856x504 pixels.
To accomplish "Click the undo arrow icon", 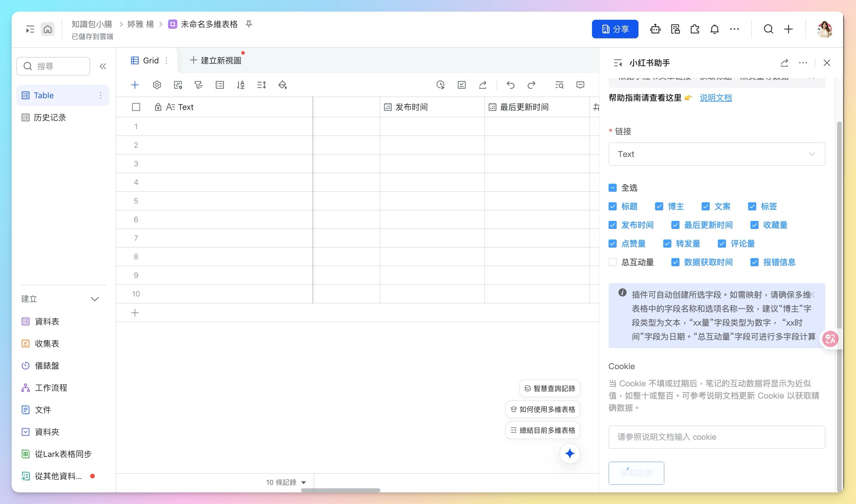I will pyautogui.click(x=510, y=85).
